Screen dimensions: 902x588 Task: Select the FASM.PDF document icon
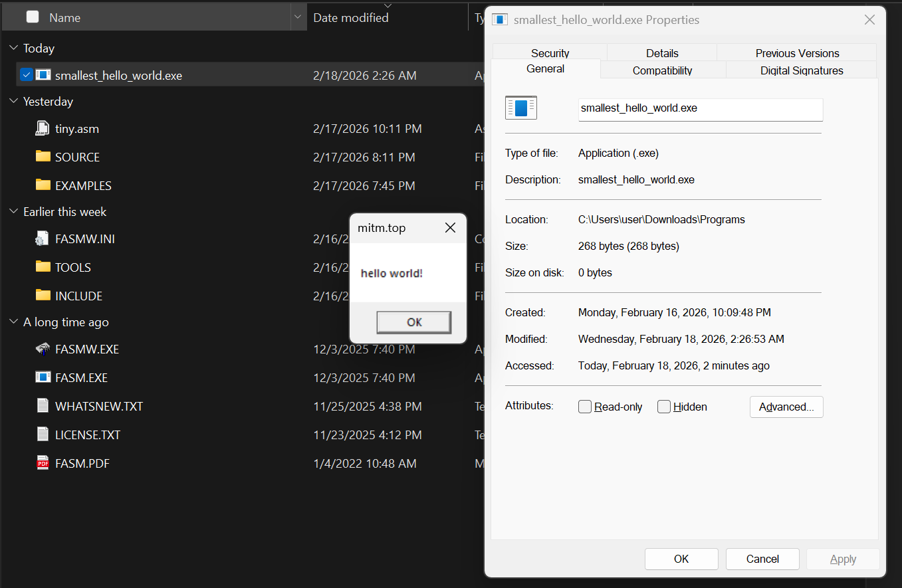coord(43,463)
